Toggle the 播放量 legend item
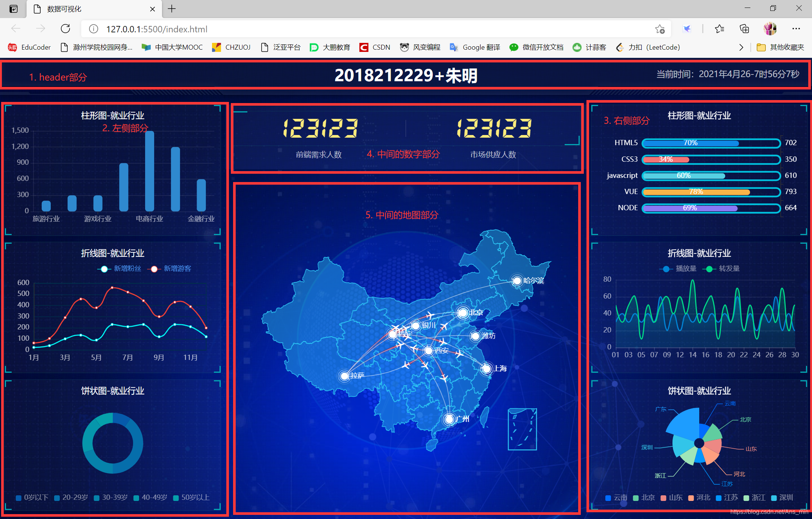Viewport: 812px width, 519px height. tap(678, 269)
